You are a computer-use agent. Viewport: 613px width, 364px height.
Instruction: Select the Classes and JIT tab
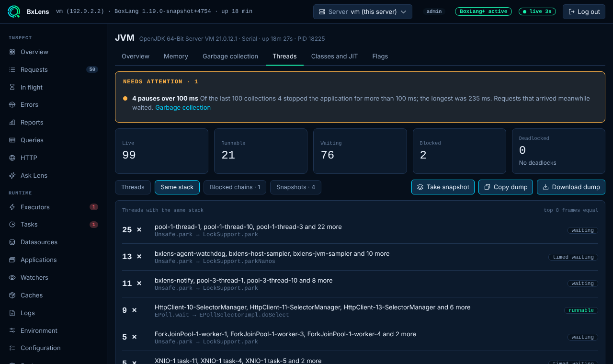click(334, 56)
